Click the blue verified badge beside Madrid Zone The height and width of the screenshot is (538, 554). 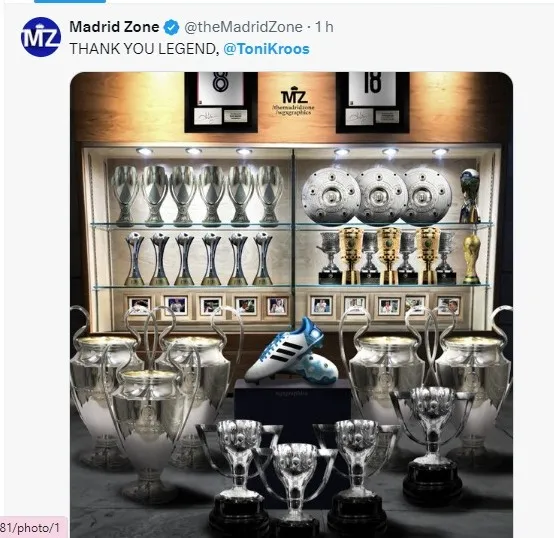pos(171,27)
